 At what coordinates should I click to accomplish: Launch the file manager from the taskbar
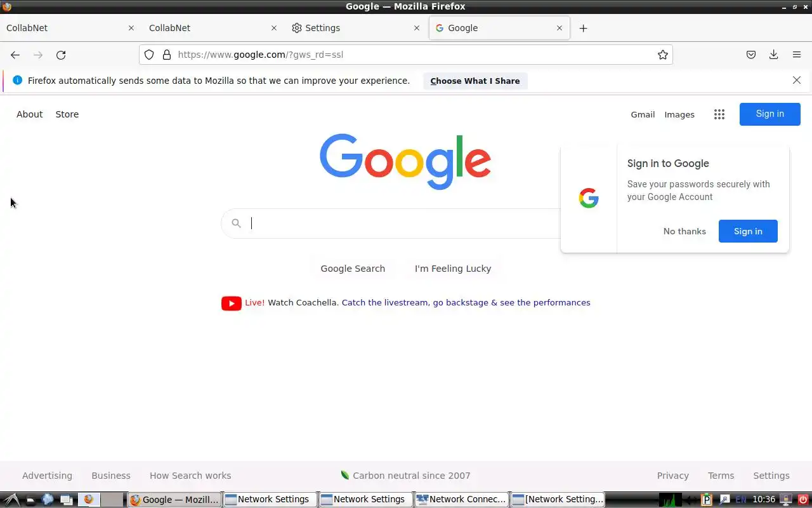click(30, 500)
